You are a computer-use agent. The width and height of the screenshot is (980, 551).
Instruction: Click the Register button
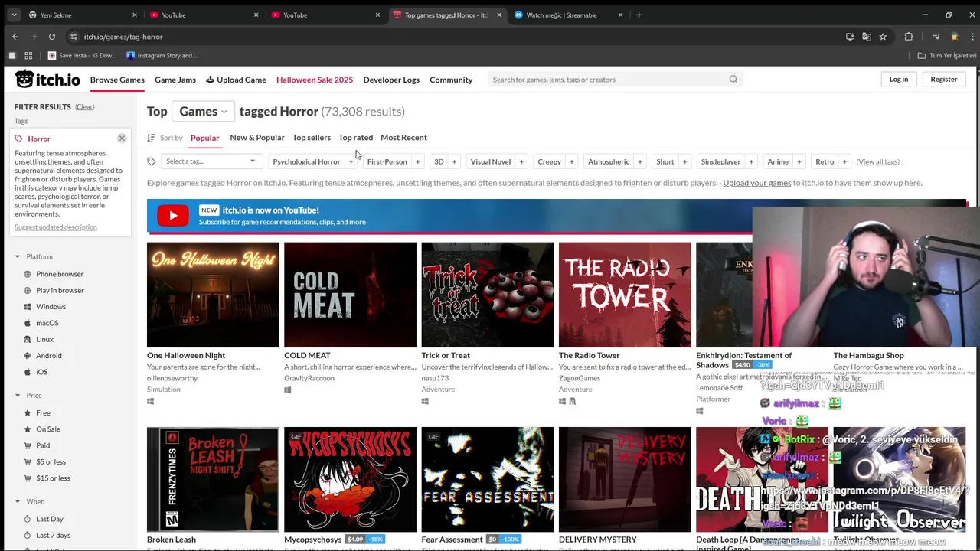click(x=944, y=79)
